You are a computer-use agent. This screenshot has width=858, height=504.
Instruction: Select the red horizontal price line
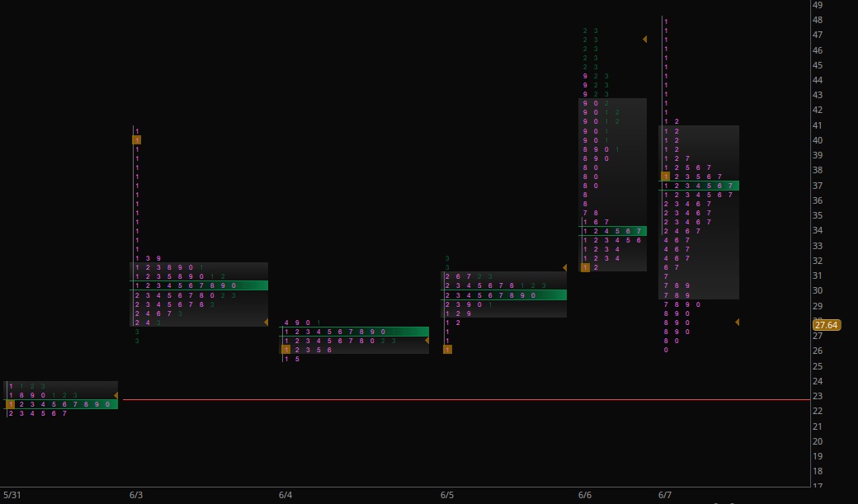tap(466, 400)
